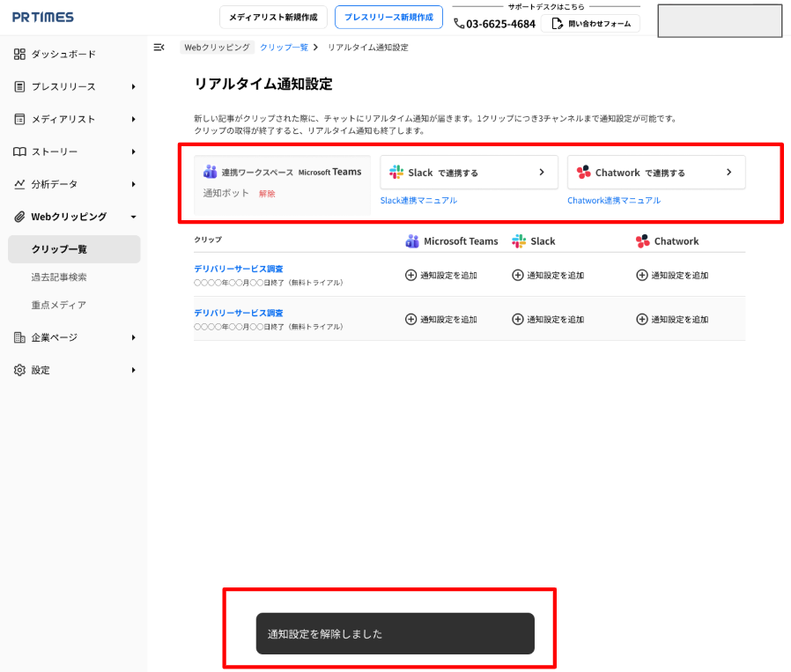Click the inquiry form document icon
The width and height of the screenshot is (791, 672).
tap(557, 24)
